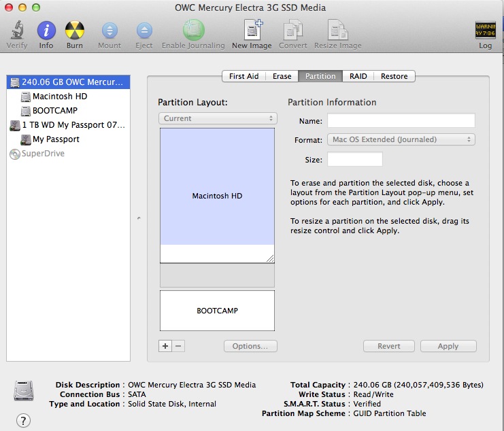This screenshot has width=504, height=431.
Task: Open the Info toolbar icon
Action: [x=46, y=31]
